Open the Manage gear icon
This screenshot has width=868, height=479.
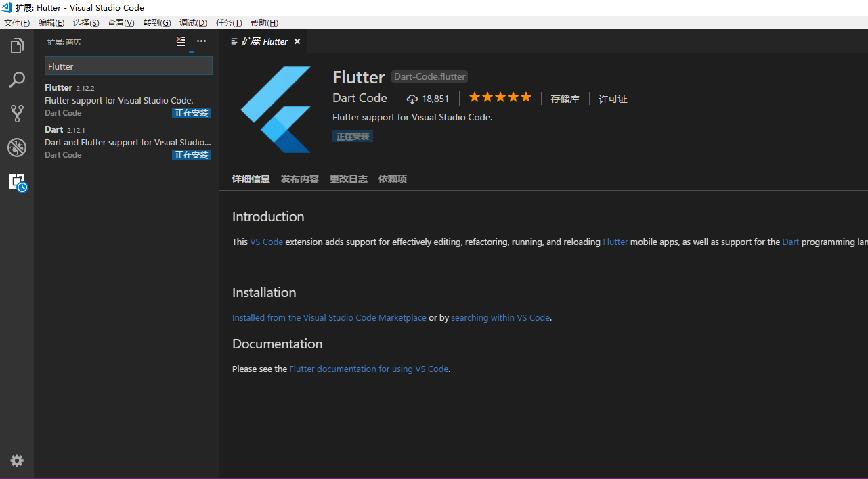pos(17,461)
